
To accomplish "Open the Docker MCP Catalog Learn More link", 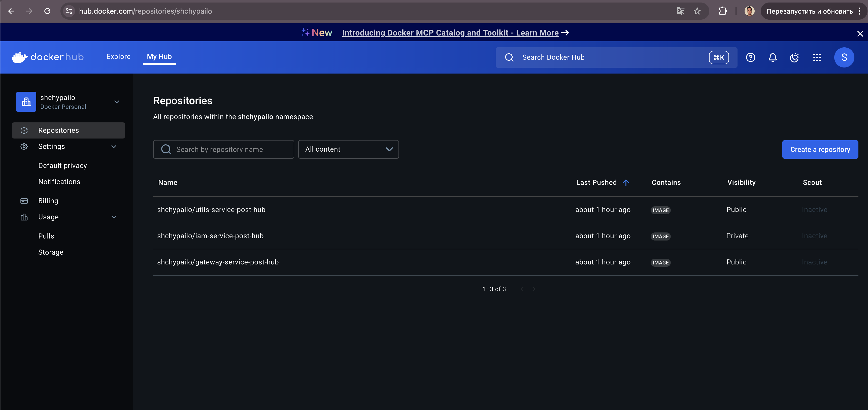I will 450,33.
